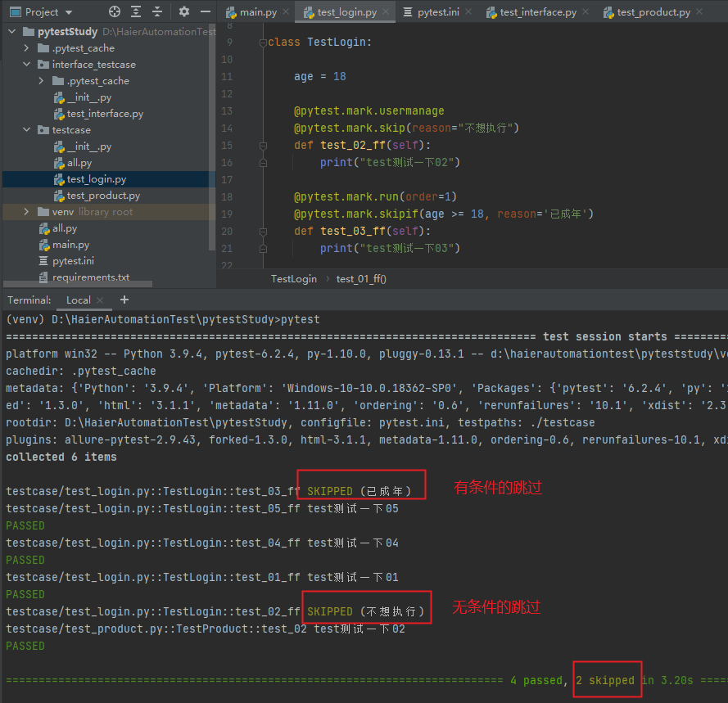This screenshot has height=703, width=728.
Task: Expand the top-level .pytest_cache folder
Action: pyautogui.click(x=26, y=47)
